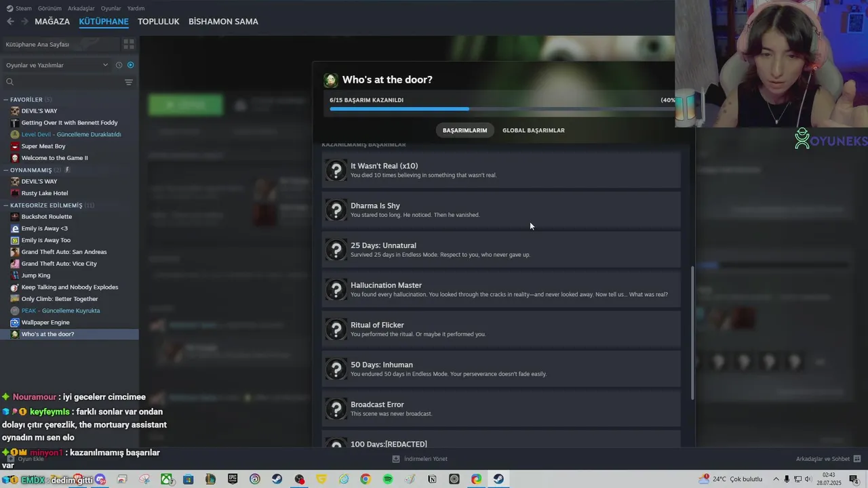
Task: Select PEAK - Güncelleme Kuyrukta entry
Action: point(60,310)
